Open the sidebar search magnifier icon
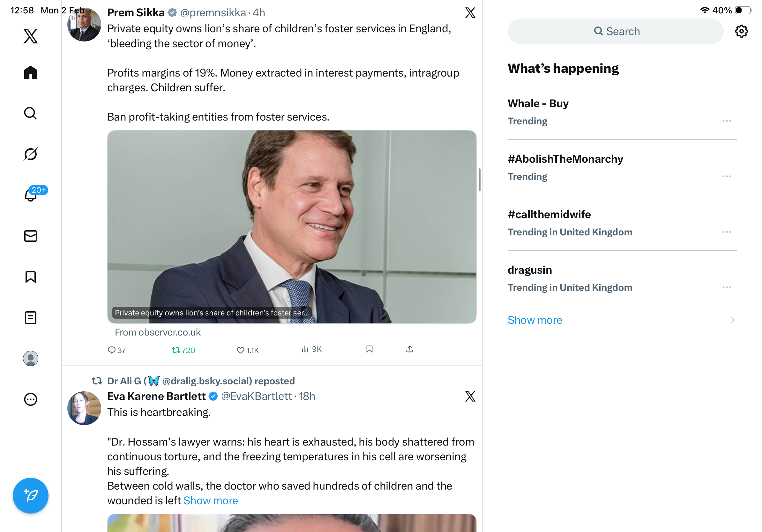 pyautogui.click(x=31, y=114)
